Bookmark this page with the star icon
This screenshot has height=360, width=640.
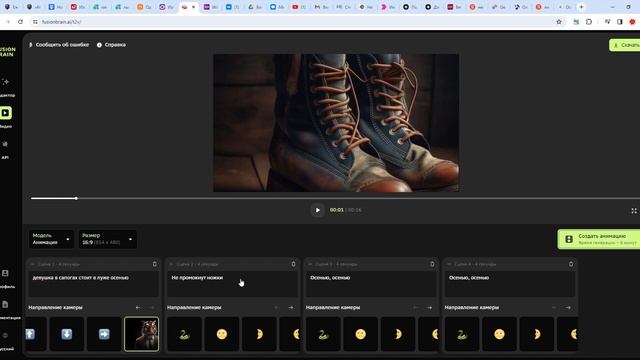[x=559, y=22]
